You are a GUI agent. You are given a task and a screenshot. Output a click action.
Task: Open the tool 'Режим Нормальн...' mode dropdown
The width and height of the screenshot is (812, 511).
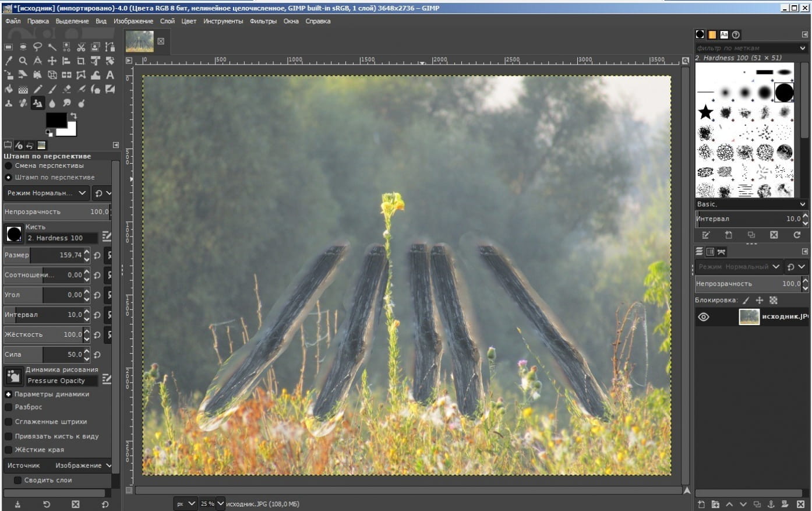point(47,193)
